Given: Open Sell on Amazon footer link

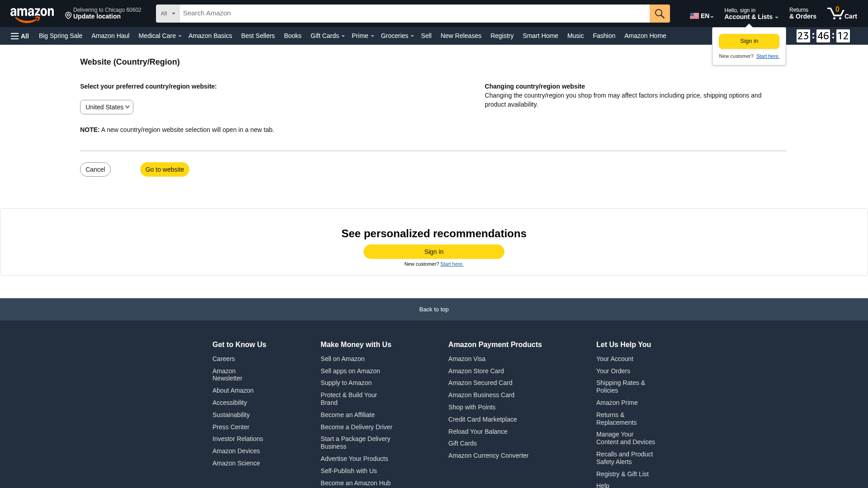Looking at the screenshot, I should click(342, 359).
